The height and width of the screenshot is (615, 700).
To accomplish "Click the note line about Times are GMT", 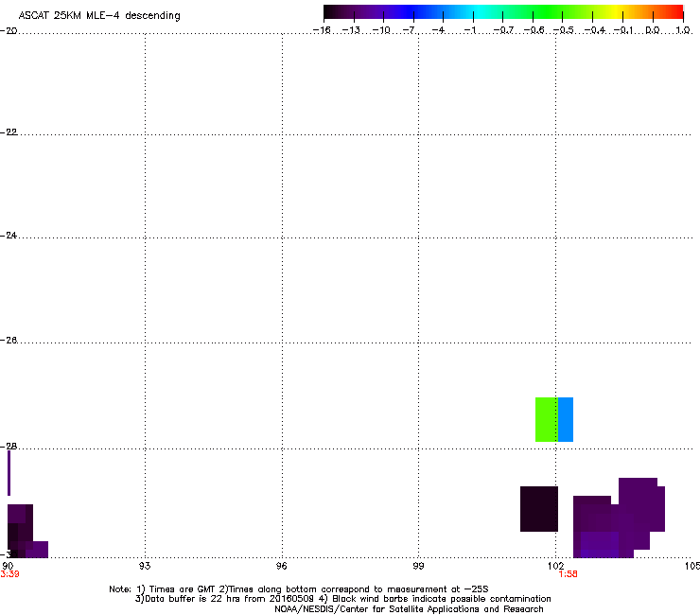I will [x=299, y=589].
